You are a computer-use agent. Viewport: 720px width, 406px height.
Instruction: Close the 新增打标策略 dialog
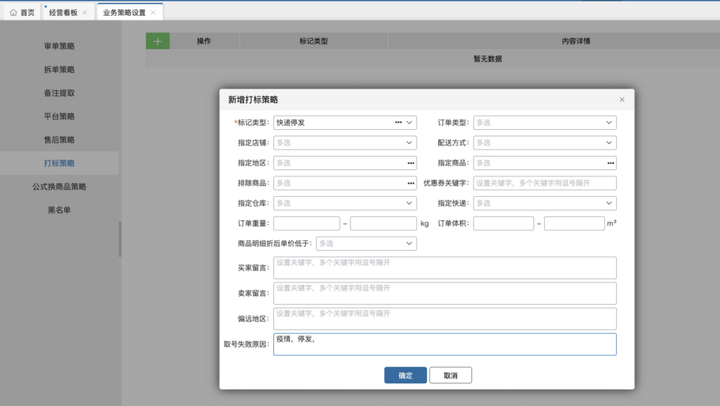point(622,100)
